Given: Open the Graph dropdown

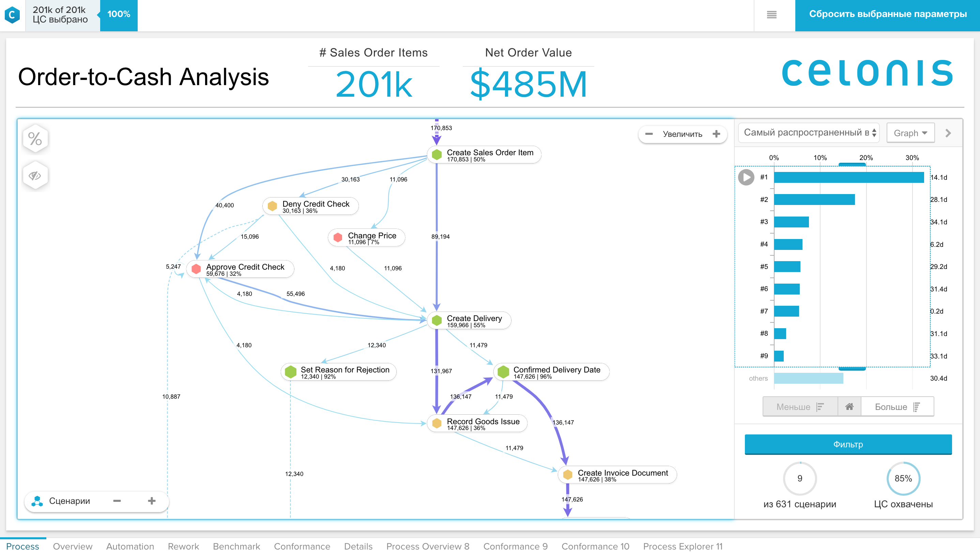Looking at the screenshot, I should [910, 133].
